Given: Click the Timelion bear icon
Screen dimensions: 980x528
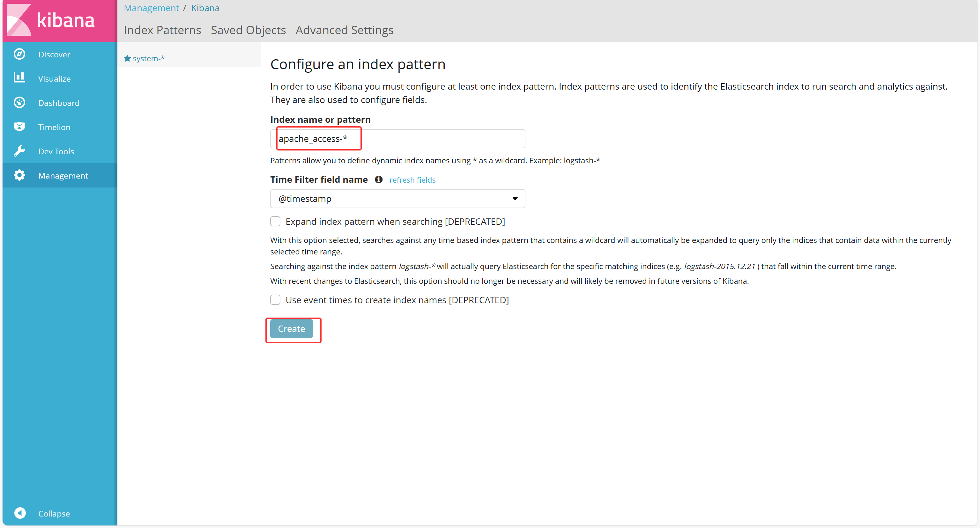Looking at the screenshot, I should click(19, 127).
